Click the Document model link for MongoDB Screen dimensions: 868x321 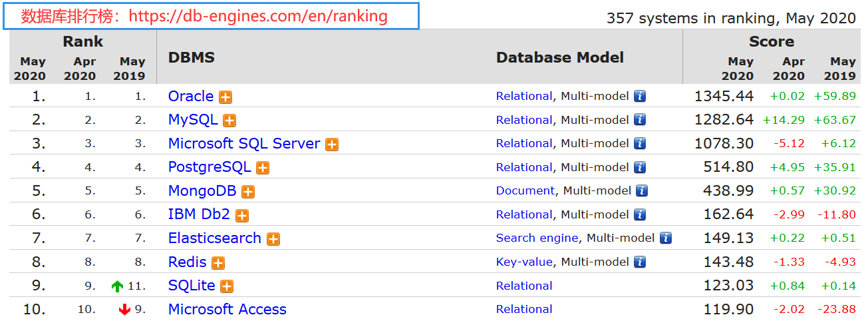[525, 190]
